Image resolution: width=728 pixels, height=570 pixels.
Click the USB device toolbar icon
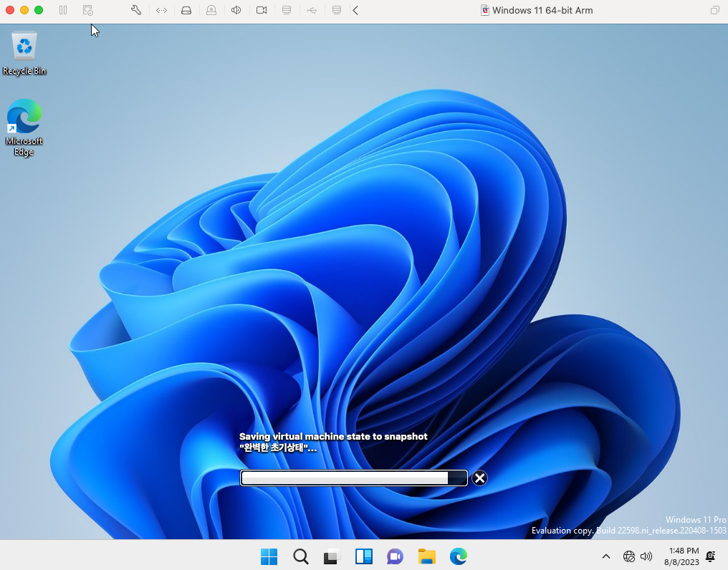(x=312, y=10)
